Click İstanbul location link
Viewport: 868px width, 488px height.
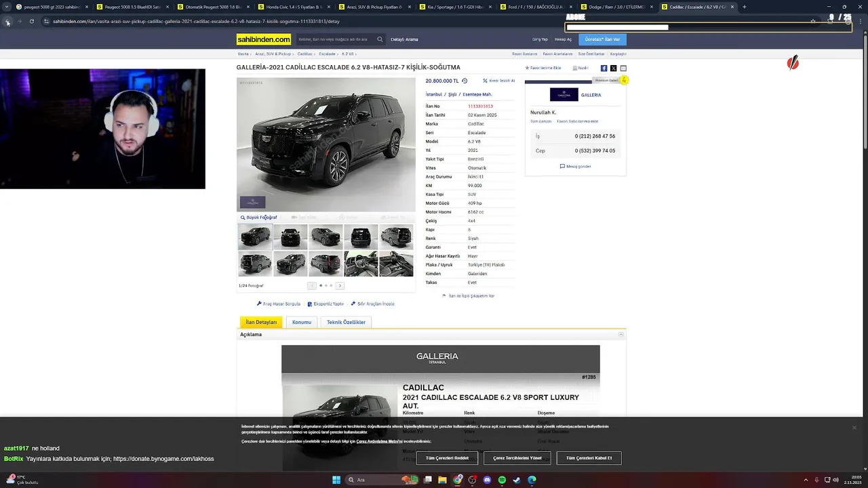point(433,94)
